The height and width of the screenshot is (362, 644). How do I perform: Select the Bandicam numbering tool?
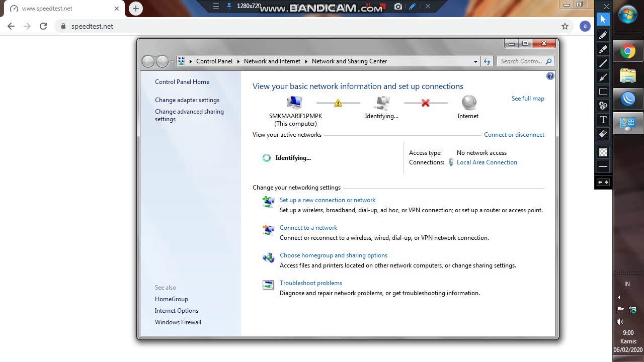coord(603,106)
